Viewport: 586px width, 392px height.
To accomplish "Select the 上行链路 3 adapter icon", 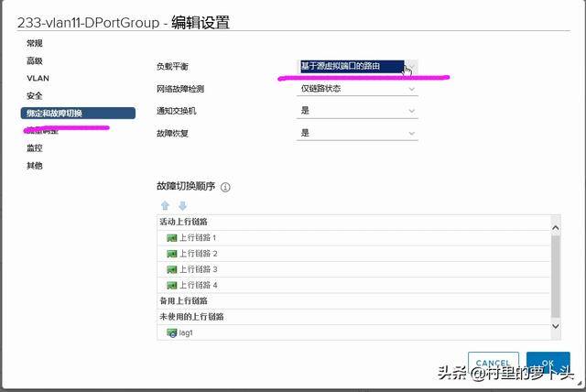I will [x=171, y=269].
